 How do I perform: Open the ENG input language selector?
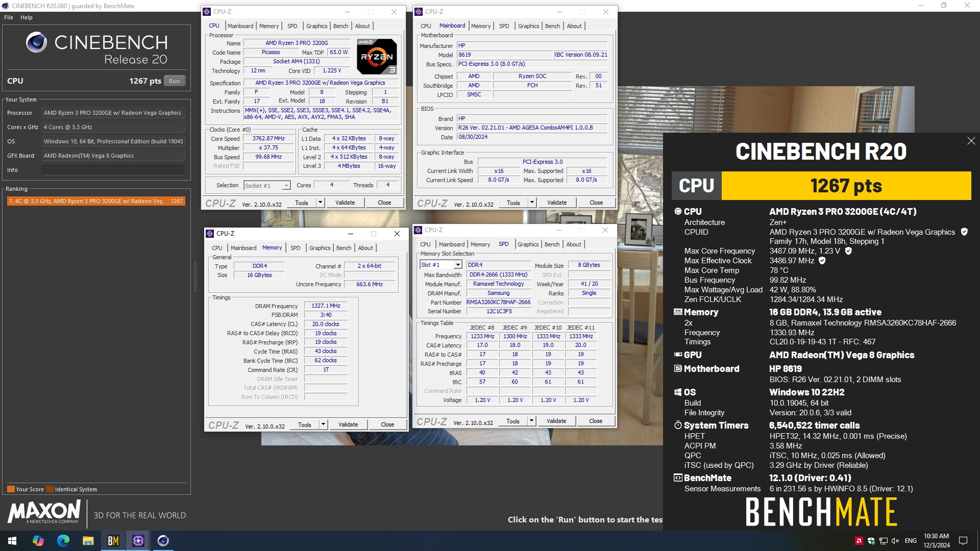point(911,541)
